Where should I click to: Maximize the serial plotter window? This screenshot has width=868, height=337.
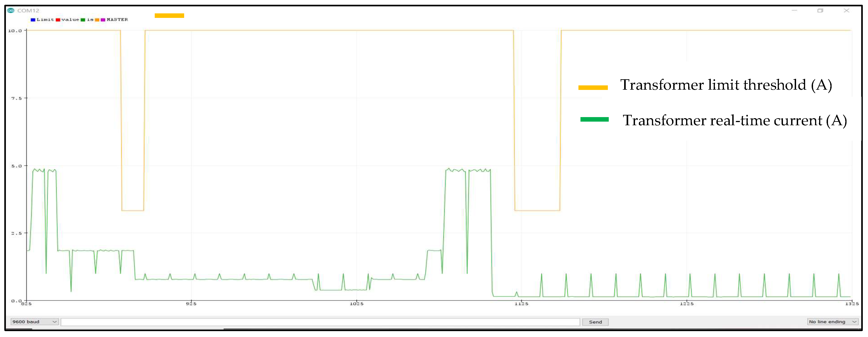[x=820, y=10]
